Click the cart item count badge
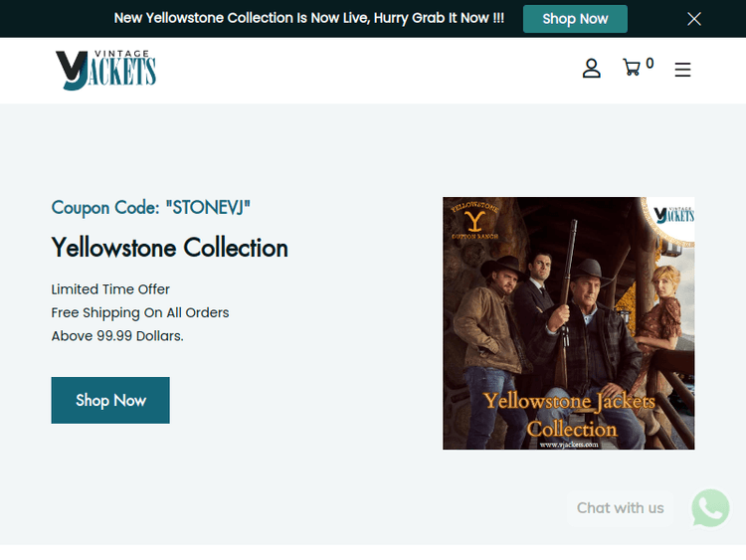The image size is (746, 560). pyautogui.click(x=650, y=64)
